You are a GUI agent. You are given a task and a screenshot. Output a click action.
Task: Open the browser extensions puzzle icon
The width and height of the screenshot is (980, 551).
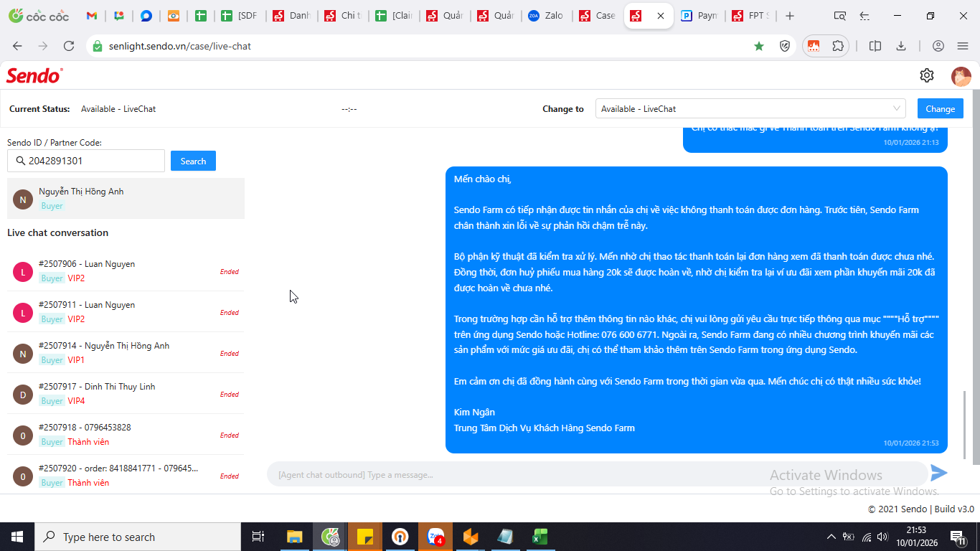(x=838, y=46)
